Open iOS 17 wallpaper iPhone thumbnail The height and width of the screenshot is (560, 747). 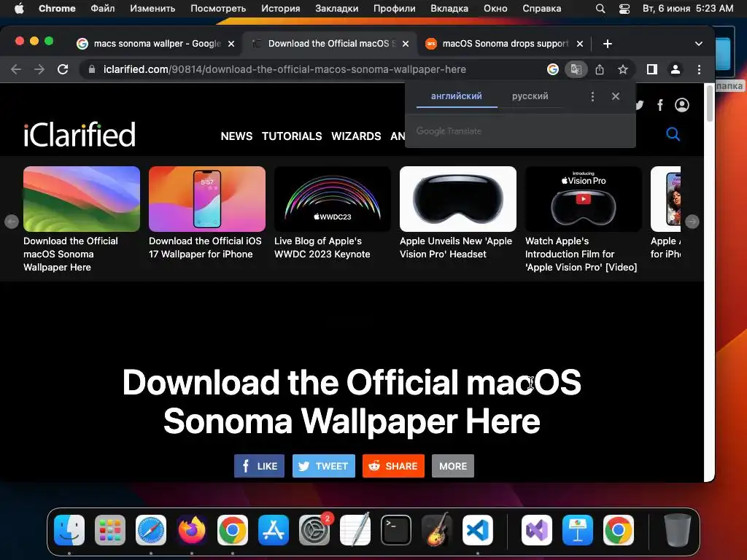206,198
